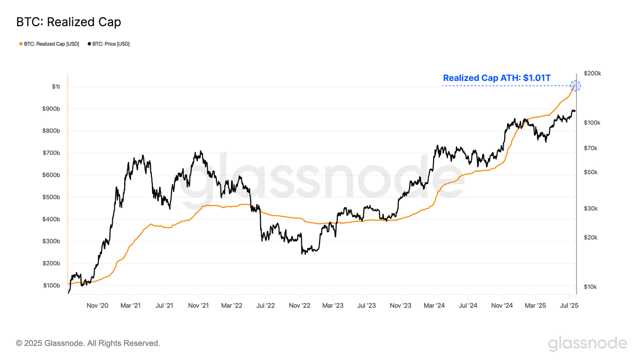Click the $200k label on right axis

(x=592, y=73)
